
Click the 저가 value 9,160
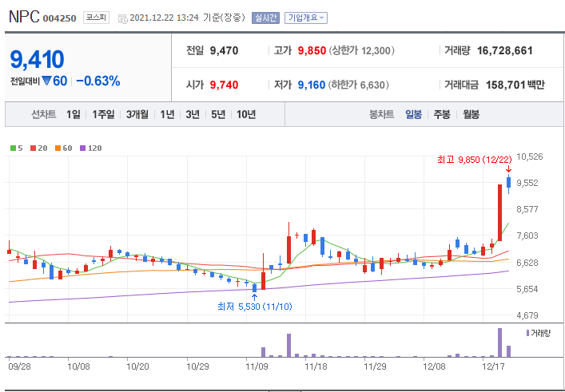[312, 85]
